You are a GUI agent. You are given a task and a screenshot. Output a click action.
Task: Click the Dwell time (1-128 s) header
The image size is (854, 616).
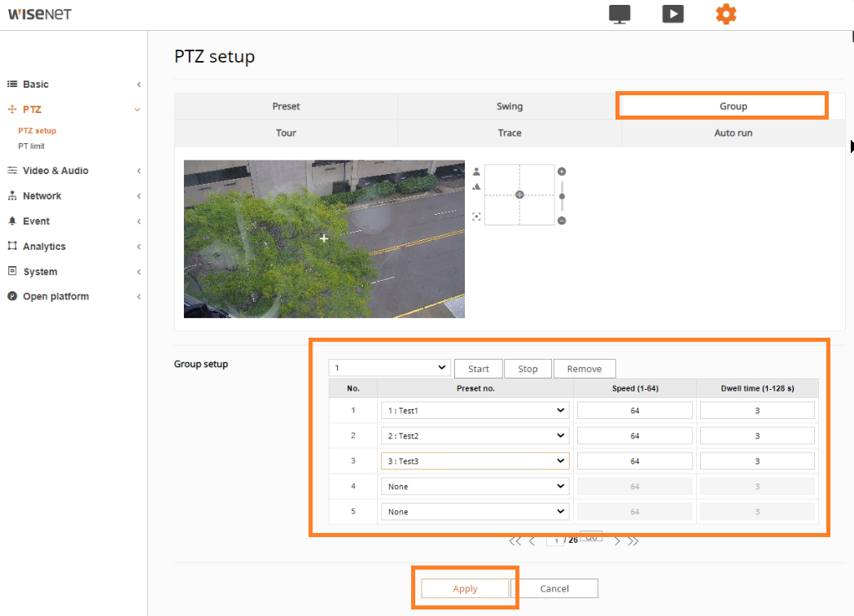757,388
